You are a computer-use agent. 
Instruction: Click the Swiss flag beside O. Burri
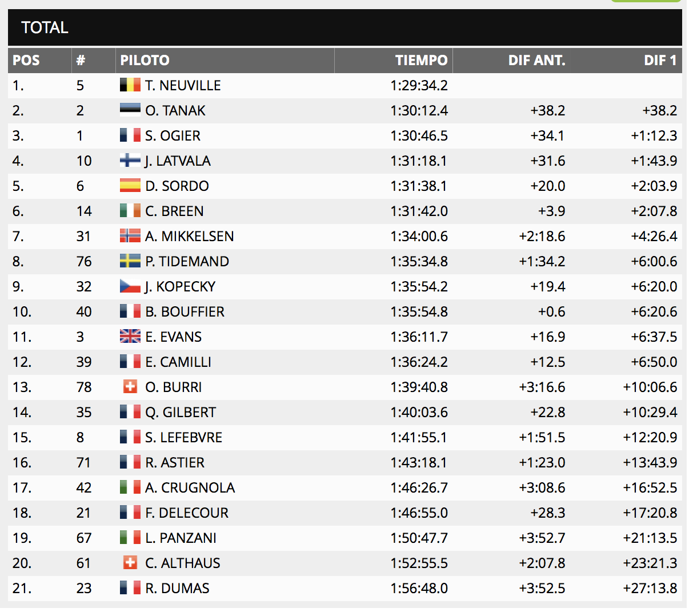tap(130, 387)
